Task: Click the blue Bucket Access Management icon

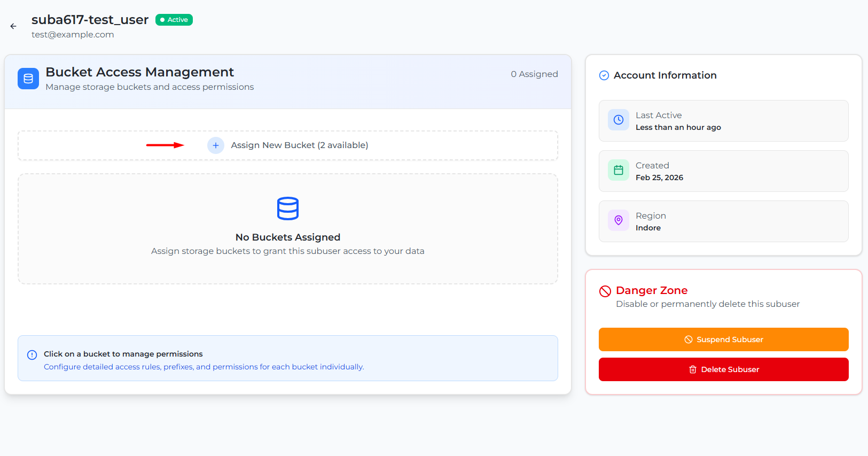Action: pos(28,79)
